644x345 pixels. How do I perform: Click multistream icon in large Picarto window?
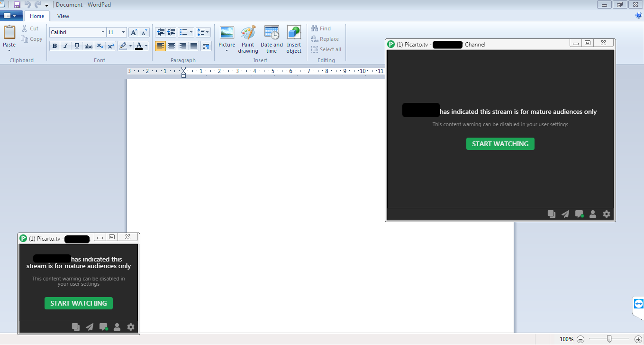coord(552,214)
